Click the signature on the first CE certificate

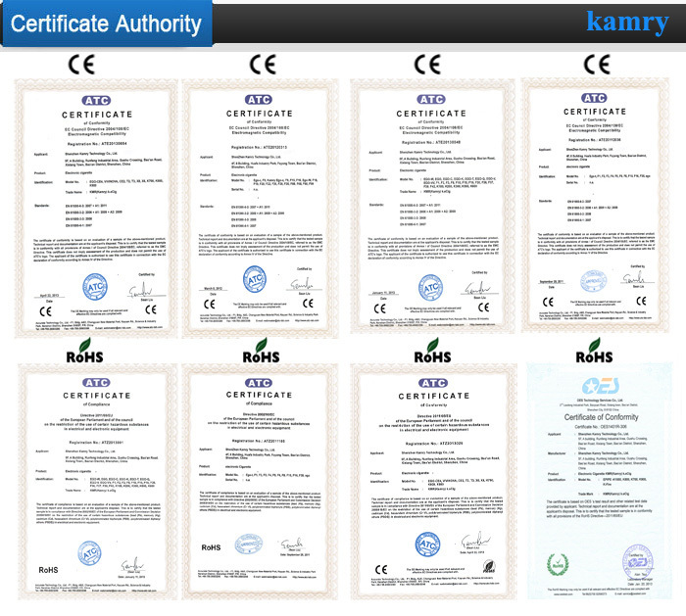click(x=142, y=290)
